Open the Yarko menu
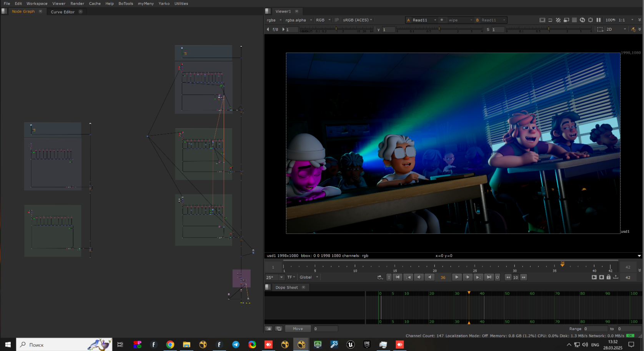Viewport: 644px width, 351px height. coord(164,3)
